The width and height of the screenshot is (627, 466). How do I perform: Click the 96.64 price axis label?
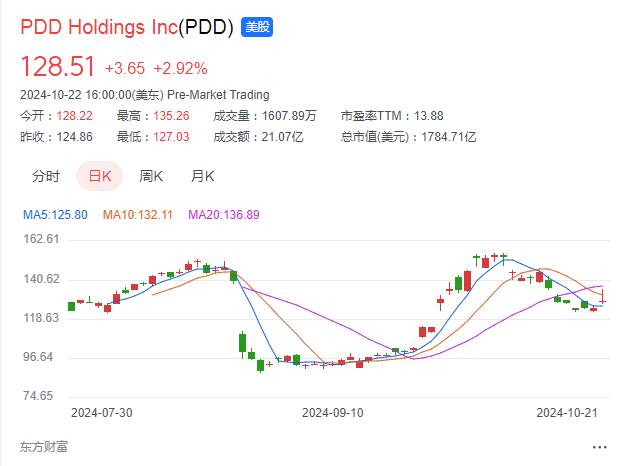click(38, 357)
